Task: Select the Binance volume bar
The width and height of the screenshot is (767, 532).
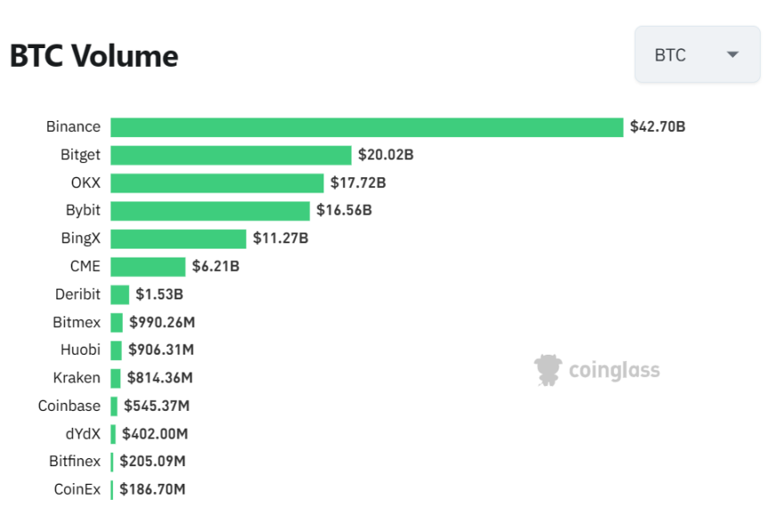Action: [367, 127]
